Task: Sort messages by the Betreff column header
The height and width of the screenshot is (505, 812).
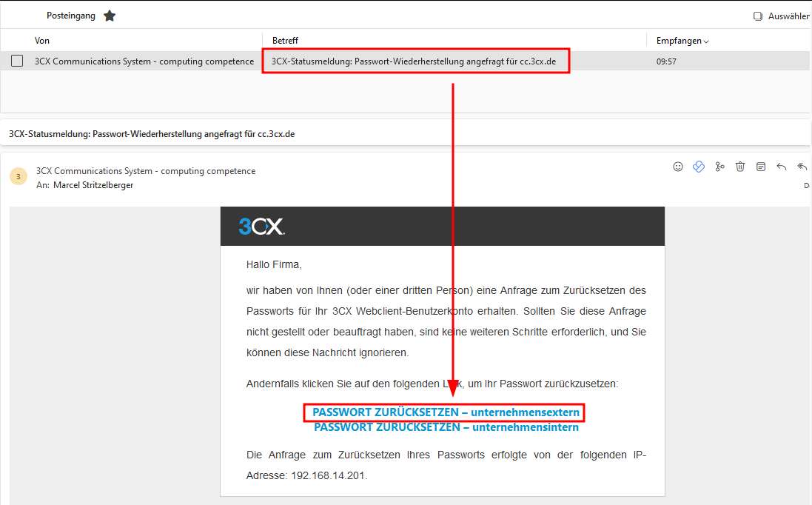Action: tap(285, 41)
